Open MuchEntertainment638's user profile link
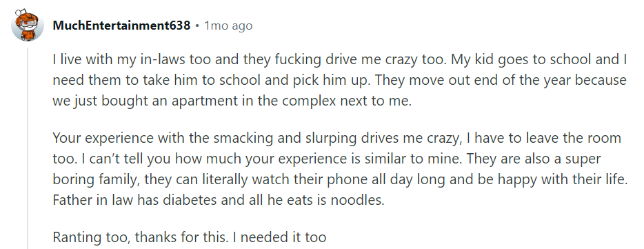644x249 pixels. point(121,26)
